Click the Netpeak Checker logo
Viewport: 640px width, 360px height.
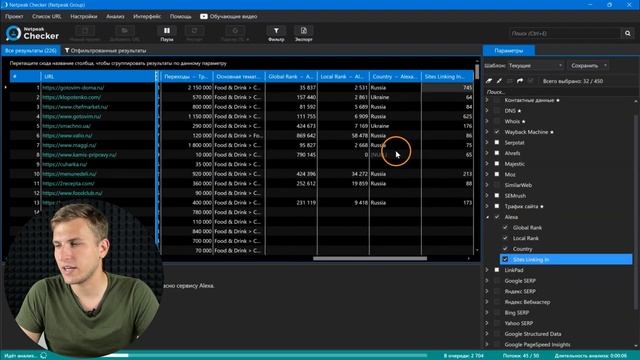[33, 33]
